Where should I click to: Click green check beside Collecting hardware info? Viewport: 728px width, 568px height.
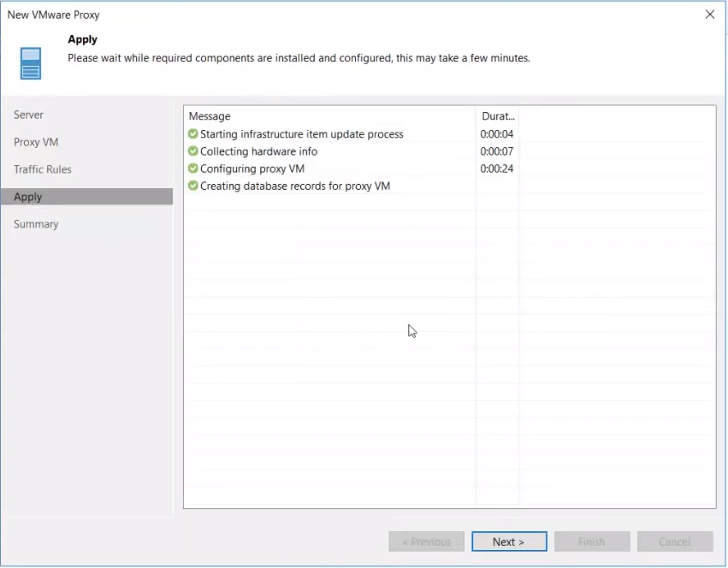point(193,151)
